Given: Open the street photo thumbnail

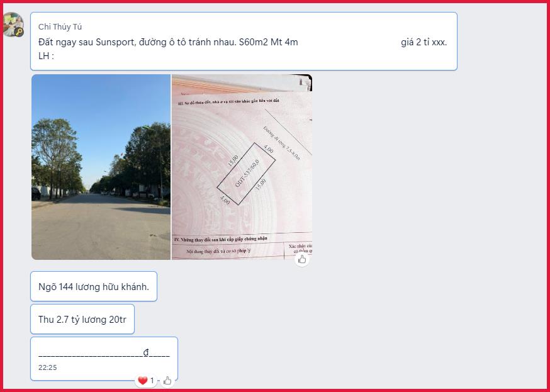Looking at the screenshot, I should 101,167.
